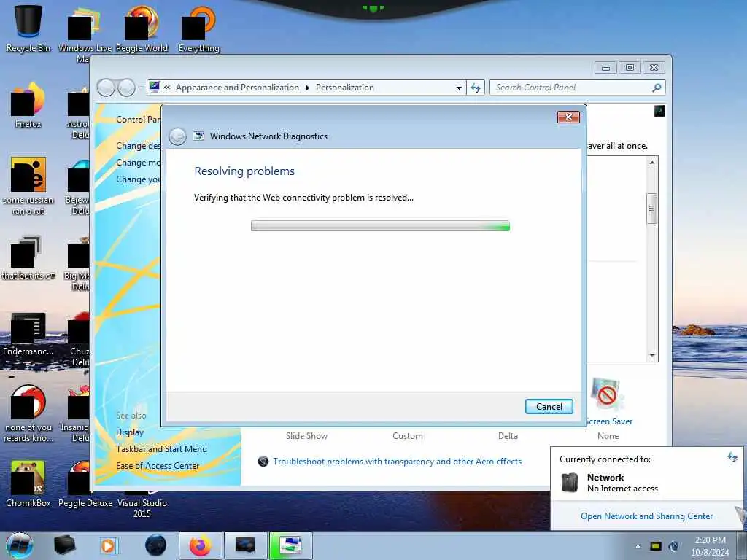Image resolution: width=747 pixels, height=560 pixels.
Task: Open Ease of Access Center link
Action: [158, 466]
